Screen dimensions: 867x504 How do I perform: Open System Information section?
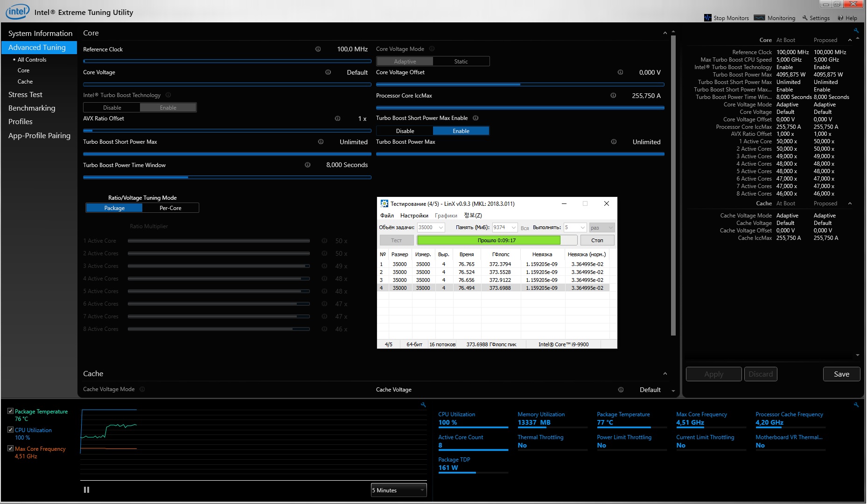pos(40,34)
